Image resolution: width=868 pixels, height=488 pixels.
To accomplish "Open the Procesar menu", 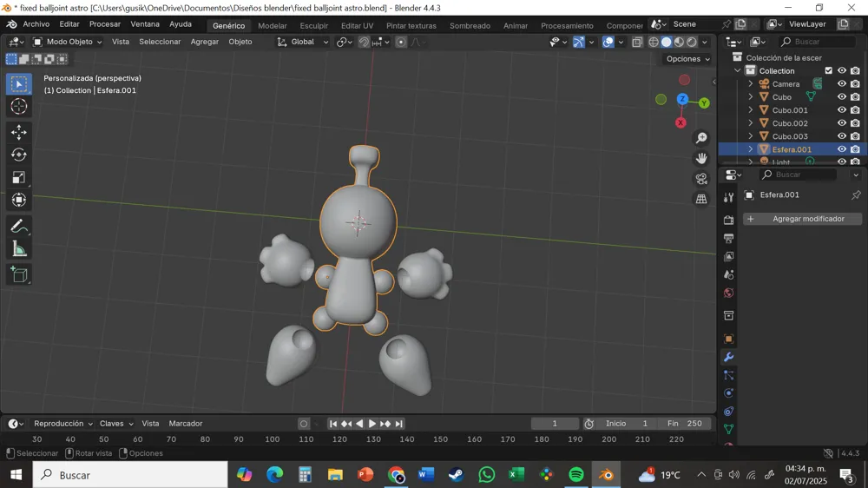I will click(105, 24).
